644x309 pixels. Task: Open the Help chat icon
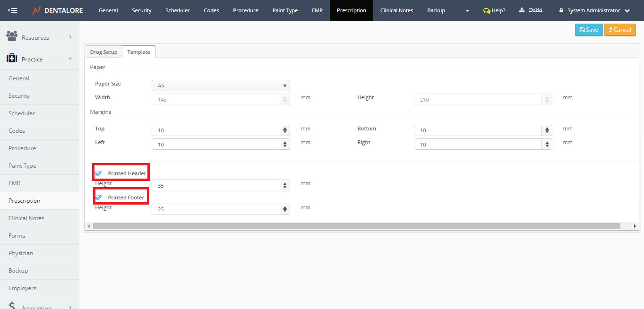(486, 10)
